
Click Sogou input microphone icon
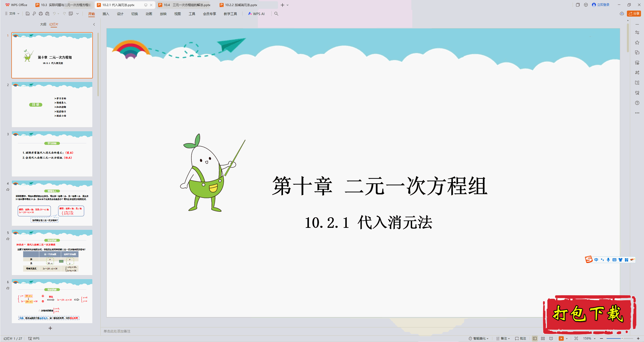[x=608, y=260]
